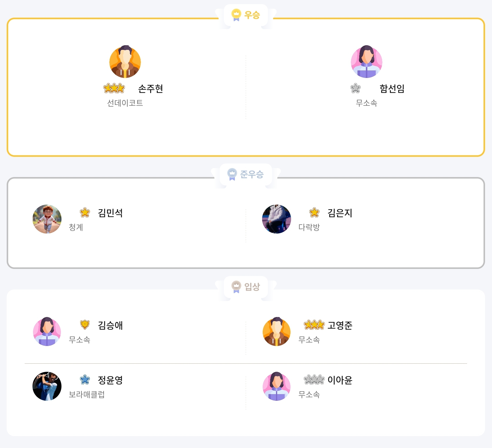
Task: Click the gold star badge by 김민석
Action: tap(85, 213)
